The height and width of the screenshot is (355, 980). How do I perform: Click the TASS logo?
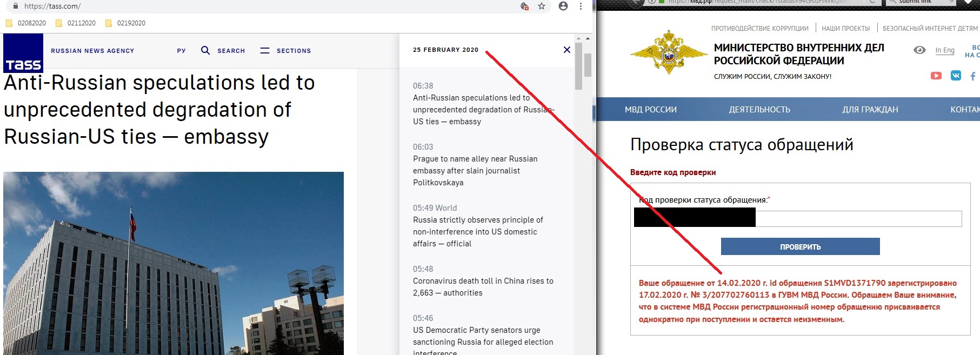point(23,53)
